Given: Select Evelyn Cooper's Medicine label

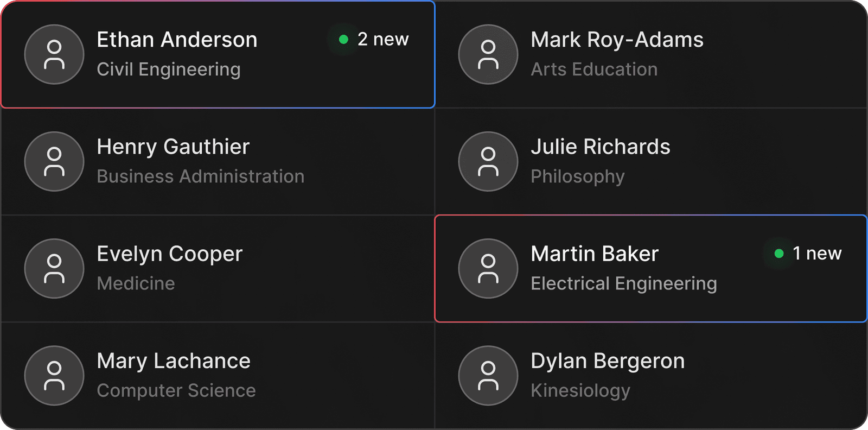Looking at the screenshot, I should click(x=136, y=283).
